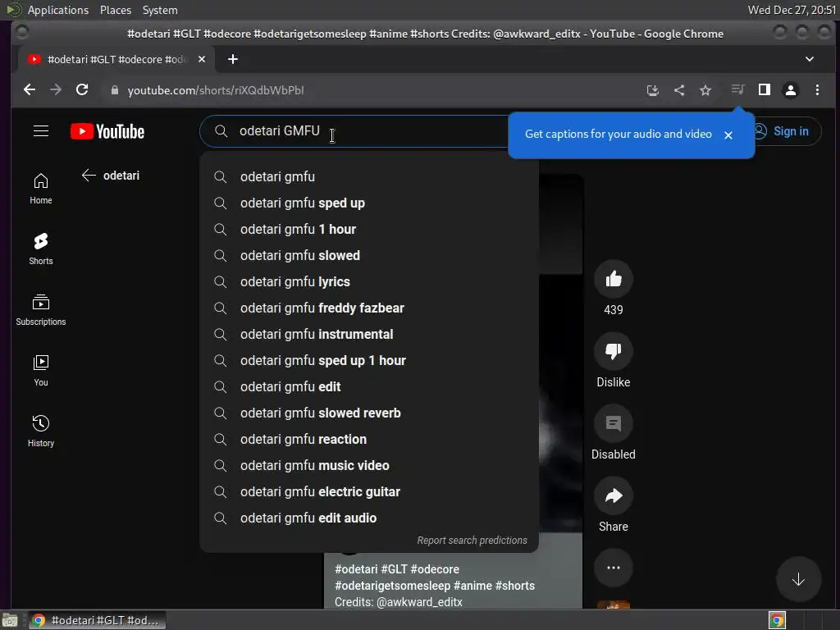Click the install app icon in address bar
The image size is (840, 630).
coord(652,90)
